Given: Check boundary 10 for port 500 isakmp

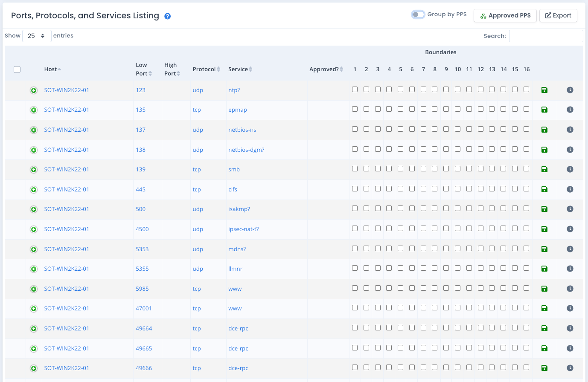Looking at the screenshot, I should tap(457, 208).
